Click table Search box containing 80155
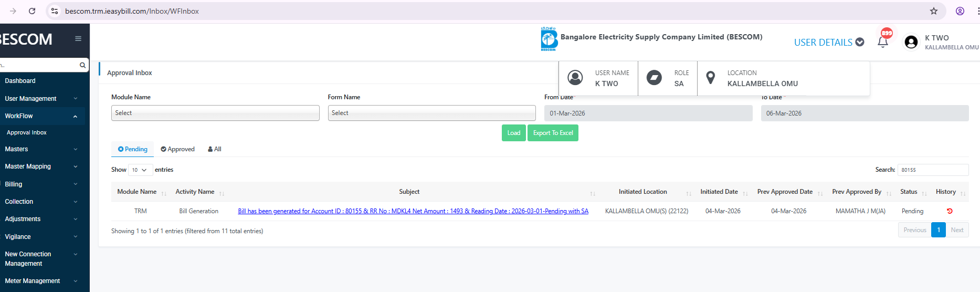Image resolution: width=980 pixels, height=292 pixels. click(x=933, y=170)
